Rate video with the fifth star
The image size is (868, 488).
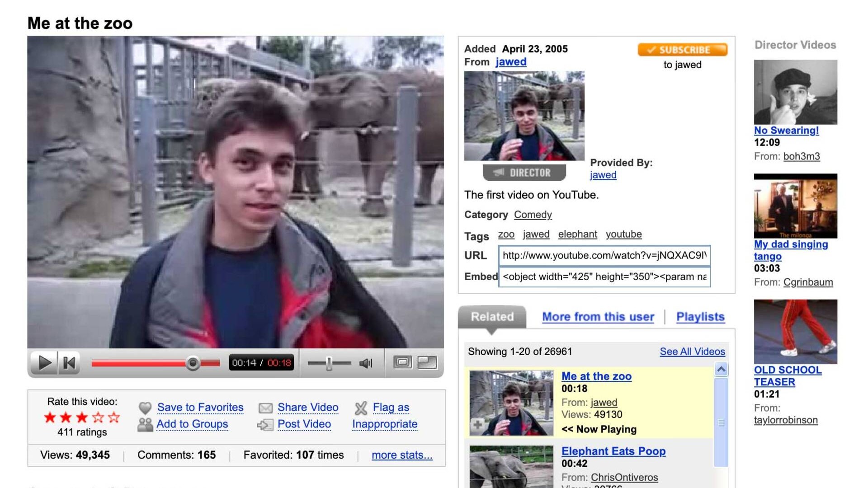pyautogui.click(x=114, y=417)
